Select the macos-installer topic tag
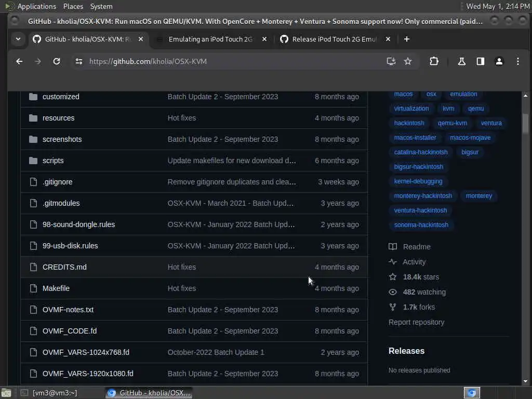This screenshot has height=399, width=532. [415, 138]
